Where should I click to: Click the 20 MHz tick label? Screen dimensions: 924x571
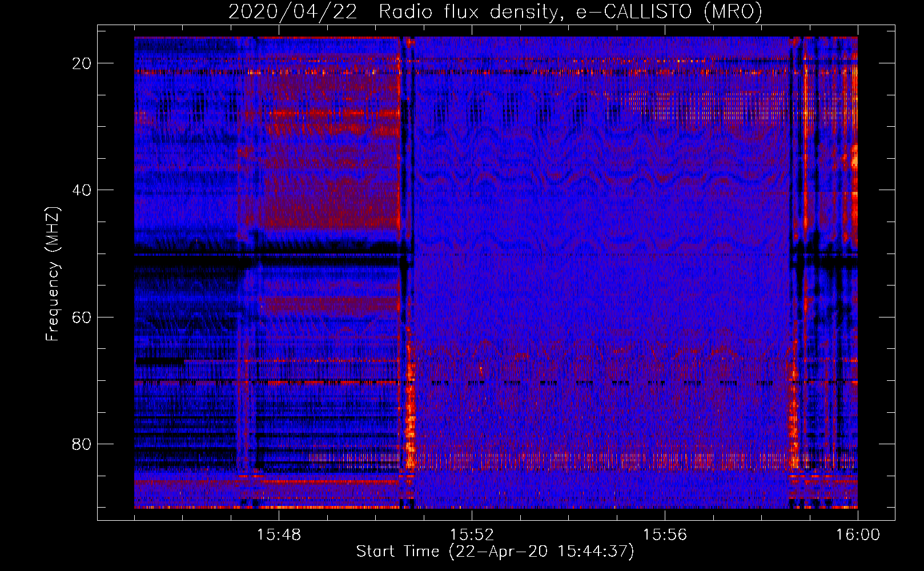82,63
